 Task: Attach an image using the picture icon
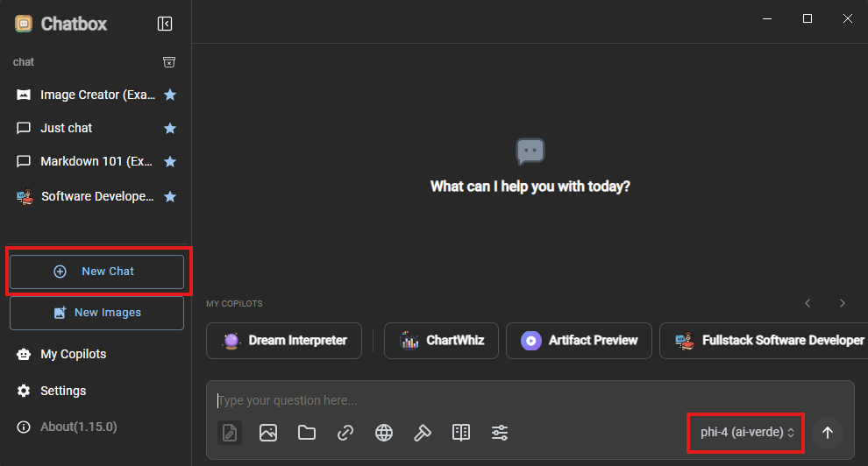click(x=268, y=433)
